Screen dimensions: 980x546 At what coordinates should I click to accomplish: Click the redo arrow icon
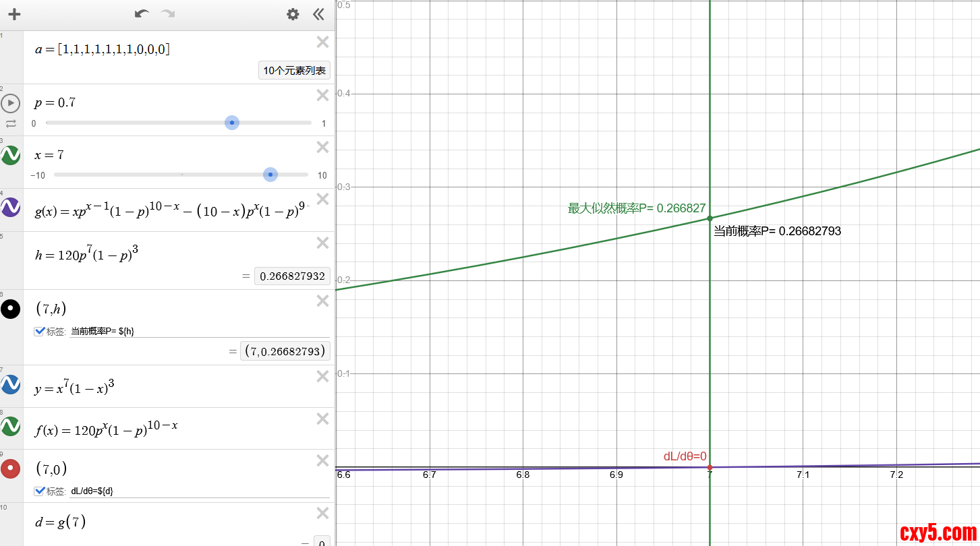click(x=168, y=14)
